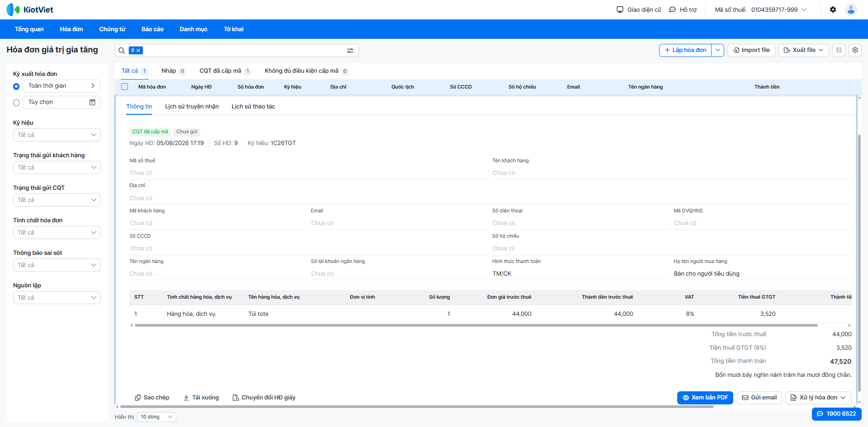Click the Import file button

coord(751,50)
